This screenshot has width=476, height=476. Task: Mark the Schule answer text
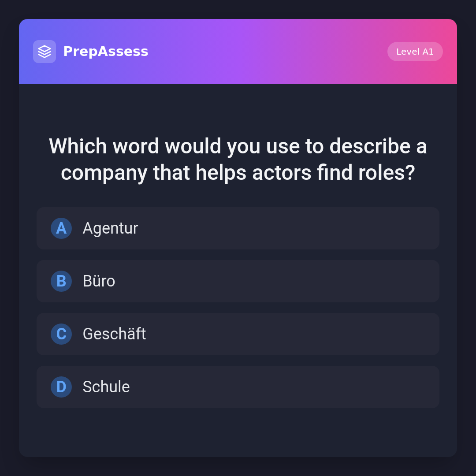coord(106,387)
